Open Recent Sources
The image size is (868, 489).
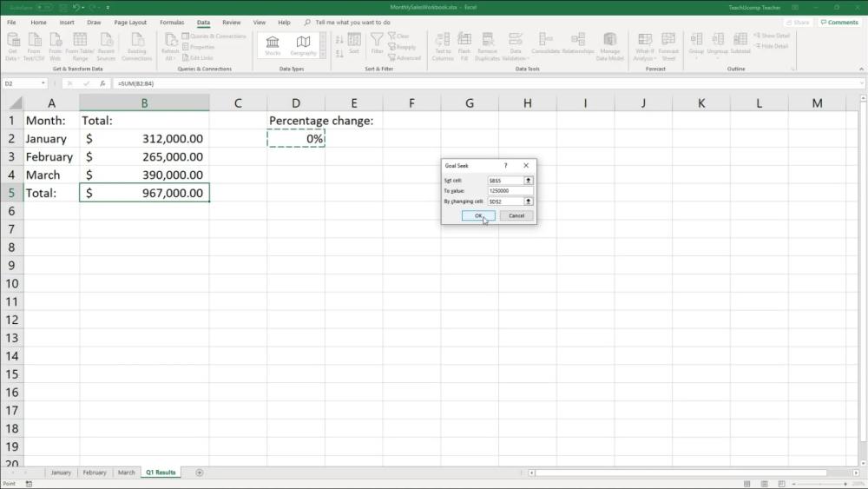click(106, 46)
